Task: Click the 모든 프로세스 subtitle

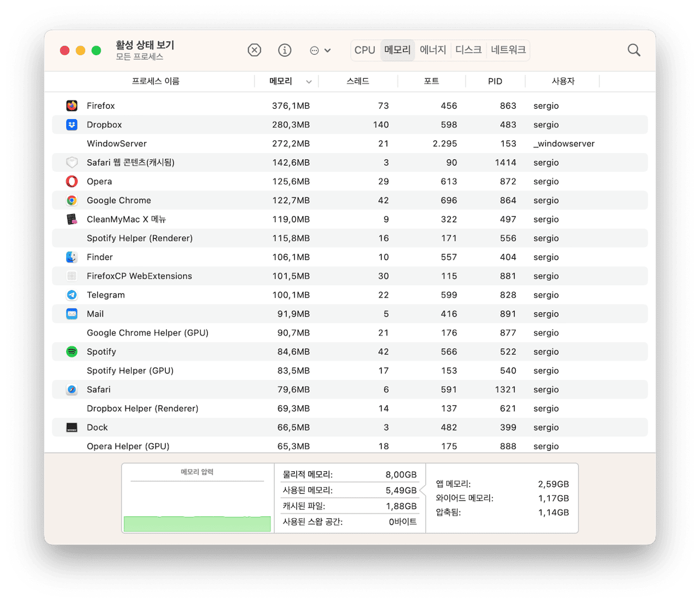Action: tap(139, 57)
